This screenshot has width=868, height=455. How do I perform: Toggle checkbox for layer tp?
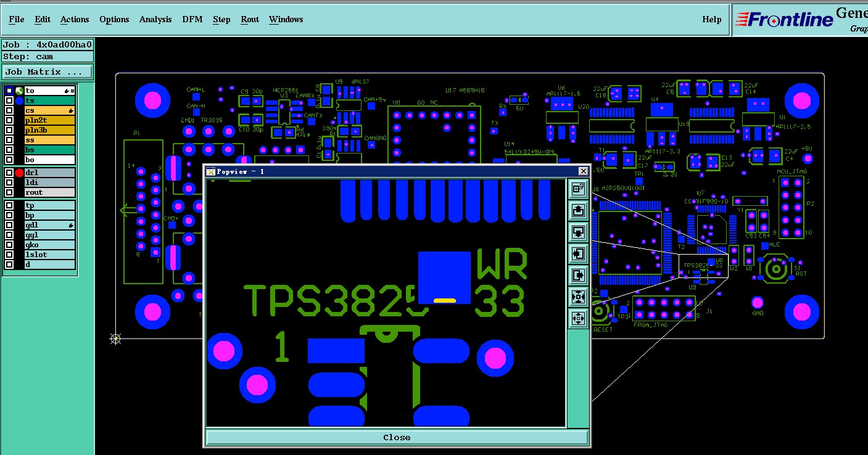9,205
